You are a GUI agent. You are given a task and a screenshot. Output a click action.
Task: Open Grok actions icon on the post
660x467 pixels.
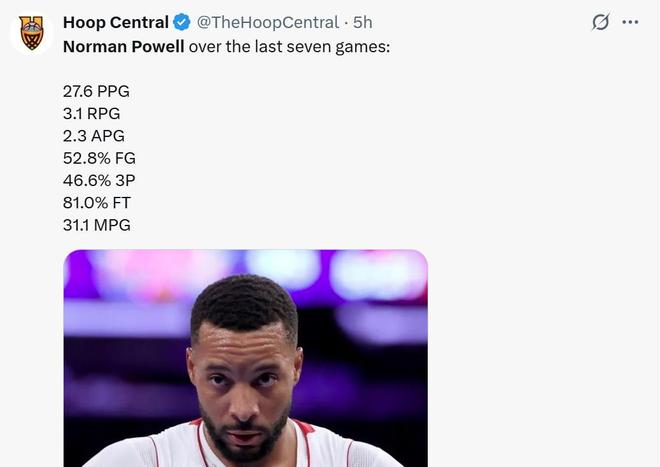coord(600,22)
